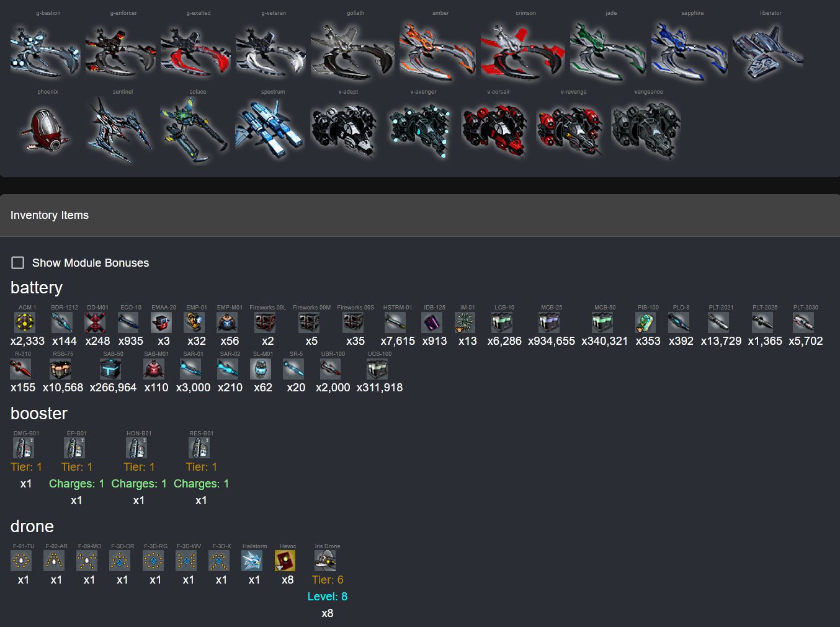Select the Iris Drone icon
The height and width of the screenshot is (627, 840).
pos(325,561)
